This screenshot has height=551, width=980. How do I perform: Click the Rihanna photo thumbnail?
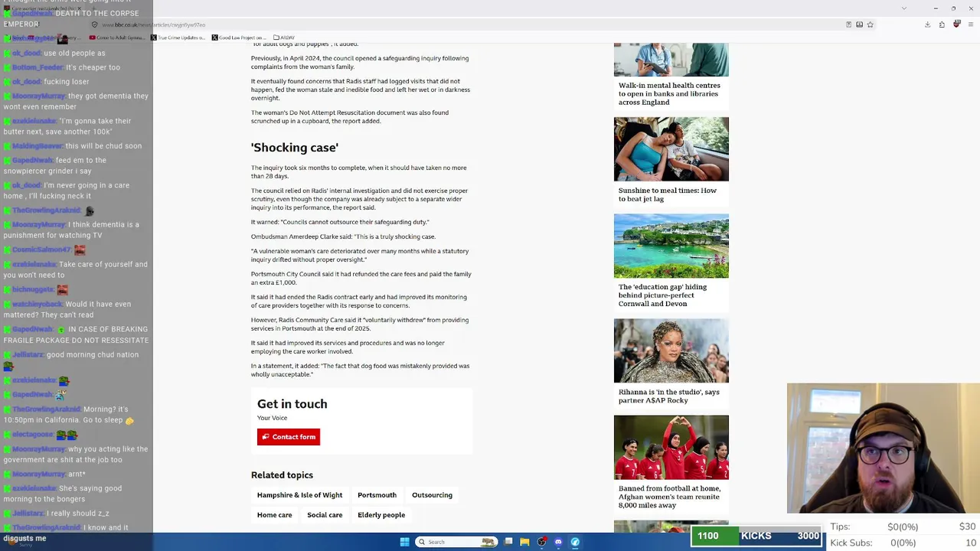click(x=671, y=350)
